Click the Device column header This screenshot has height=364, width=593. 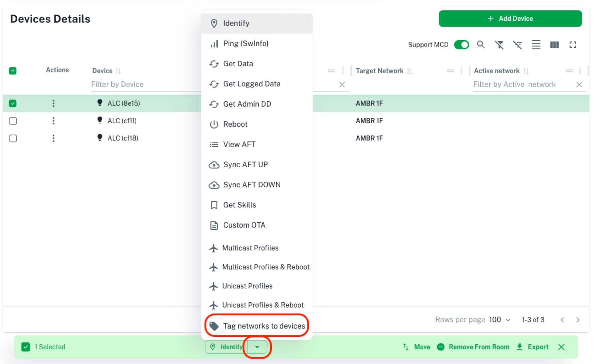pyautogui.click(x=102, y=71)
